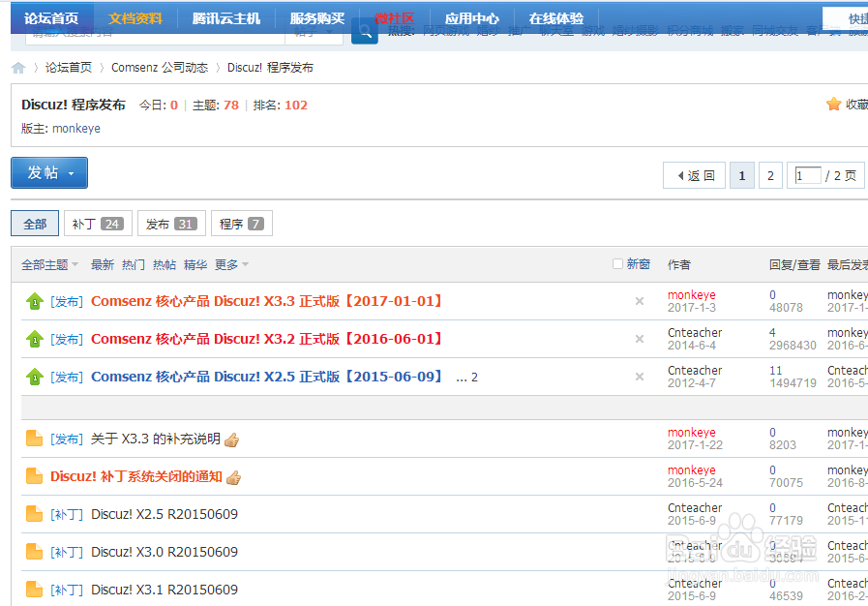The image size is (868, 606).
Task: Filter threads by 热帖
Action: pos(165,265)
